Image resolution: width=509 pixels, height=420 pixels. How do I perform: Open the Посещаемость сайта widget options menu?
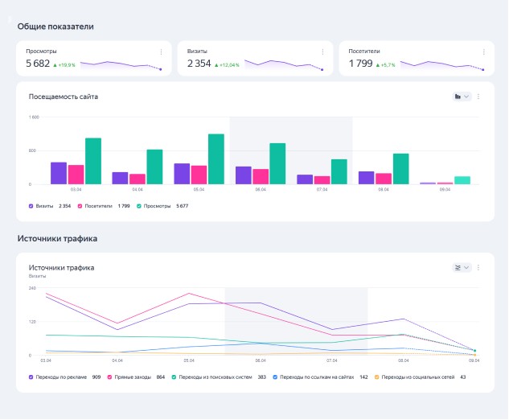pyautogui.click(x=478, y=97)
